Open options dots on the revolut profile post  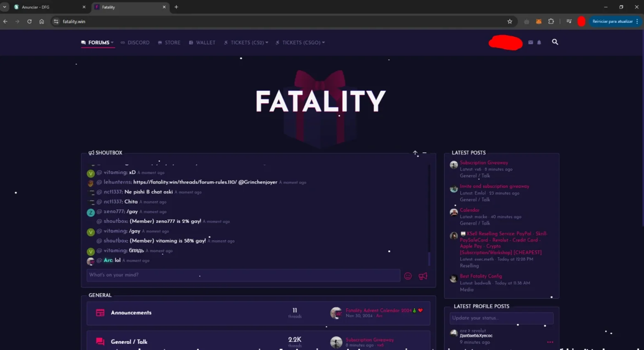coord(550,342)
